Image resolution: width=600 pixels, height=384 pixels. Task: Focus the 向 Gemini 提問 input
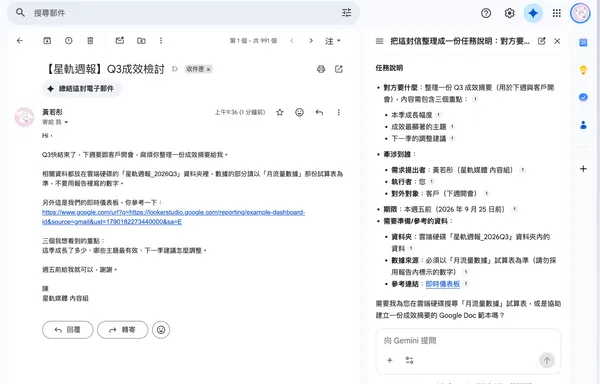[468, 340]
